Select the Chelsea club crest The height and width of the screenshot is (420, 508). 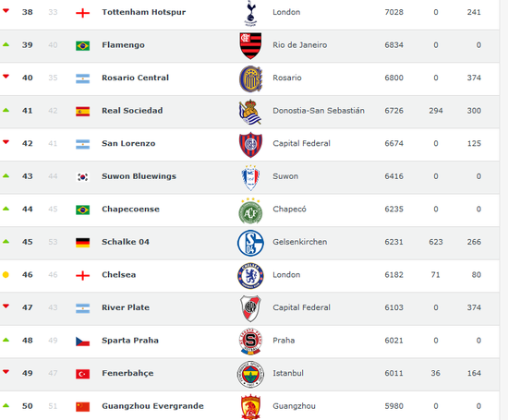point(250,276)
